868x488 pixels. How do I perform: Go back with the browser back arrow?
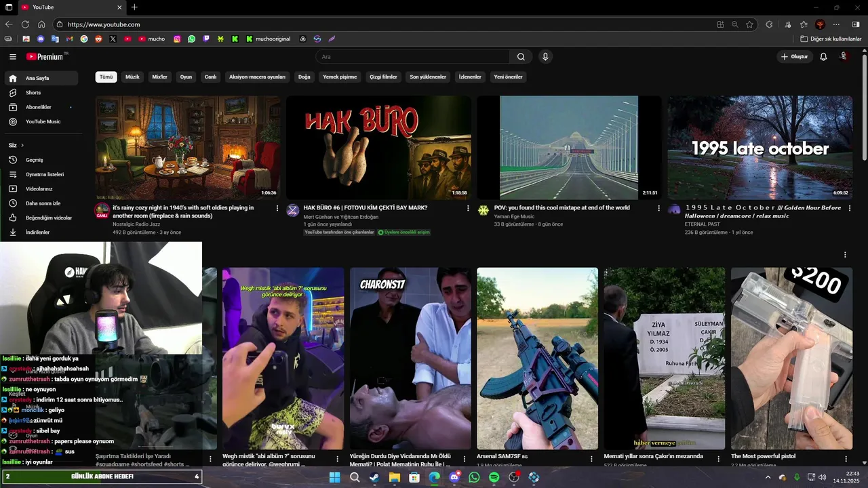[9, 24]
